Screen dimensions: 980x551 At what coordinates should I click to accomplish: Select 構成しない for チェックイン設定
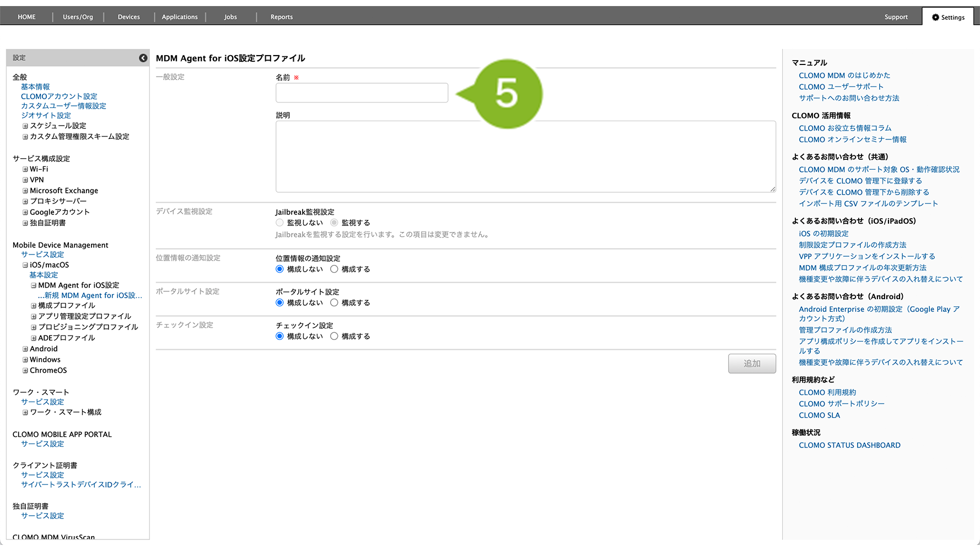coord(279,337)
